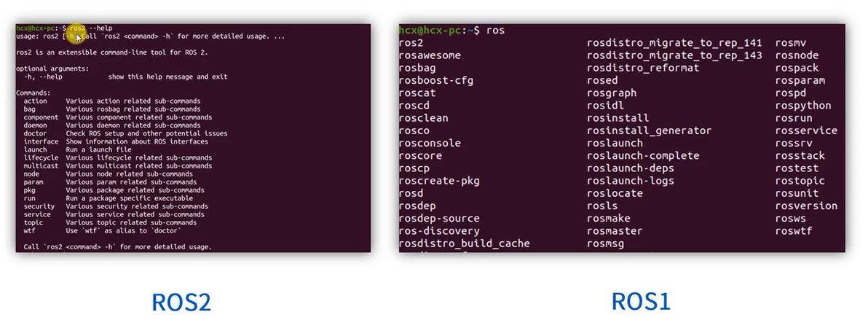Click the lifecycle command in ROS2 list
The image size is (868, 328).
click(41, 157)
